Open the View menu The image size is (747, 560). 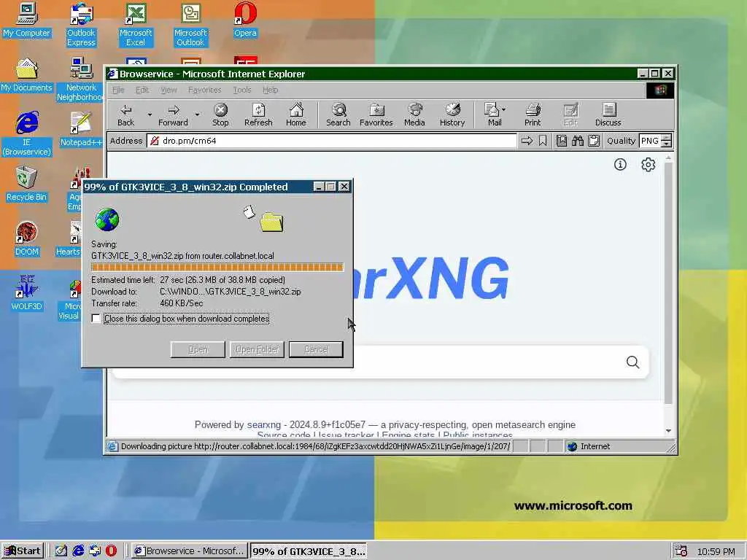coord(169,90)
